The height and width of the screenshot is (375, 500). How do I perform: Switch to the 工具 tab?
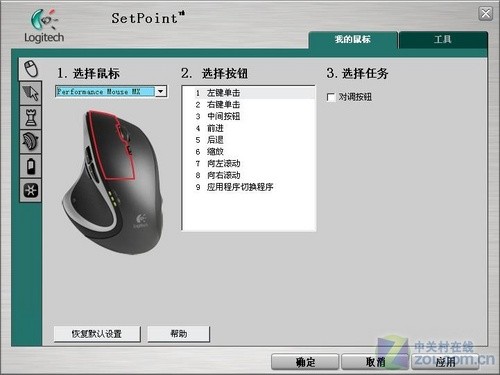point(443,40)
